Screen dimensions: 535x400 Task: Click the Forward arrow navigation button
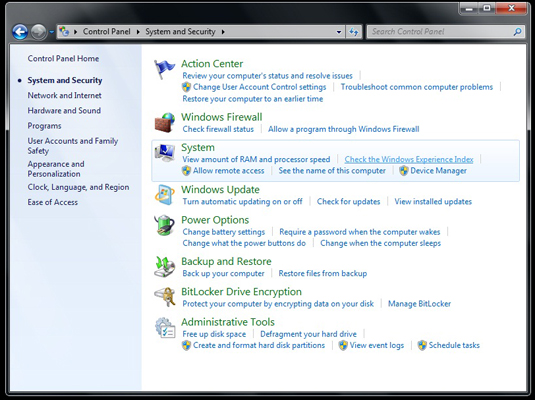click(x=39, y=32)
